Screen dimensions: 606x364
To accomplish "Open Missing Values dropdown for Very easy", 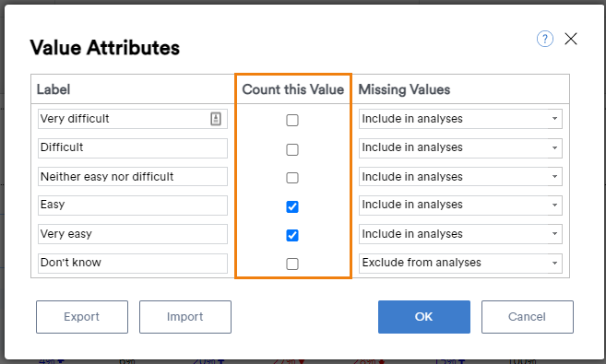I will [460, 233].
